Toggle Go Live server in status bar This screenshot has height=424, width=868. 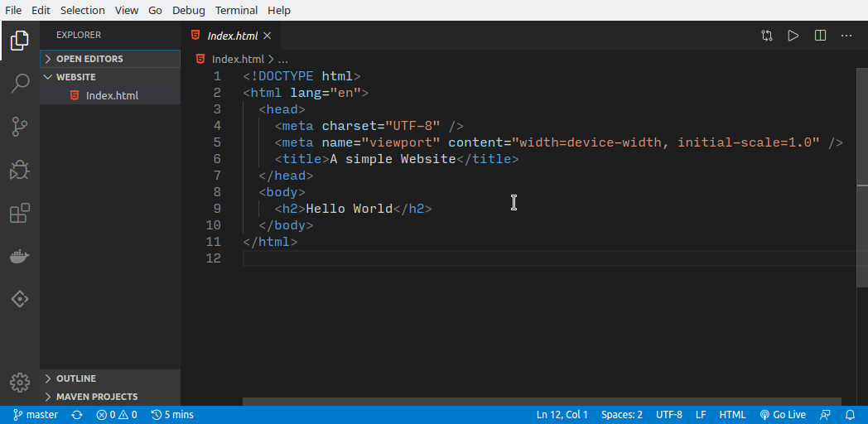click(x=783, y=415)
